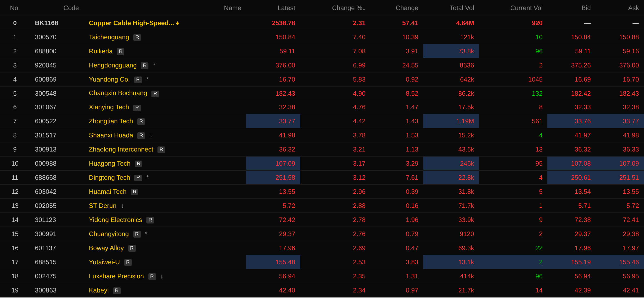Sort by the Latest column header
Viewport: 644px width, 301px height.
(286, 8)
